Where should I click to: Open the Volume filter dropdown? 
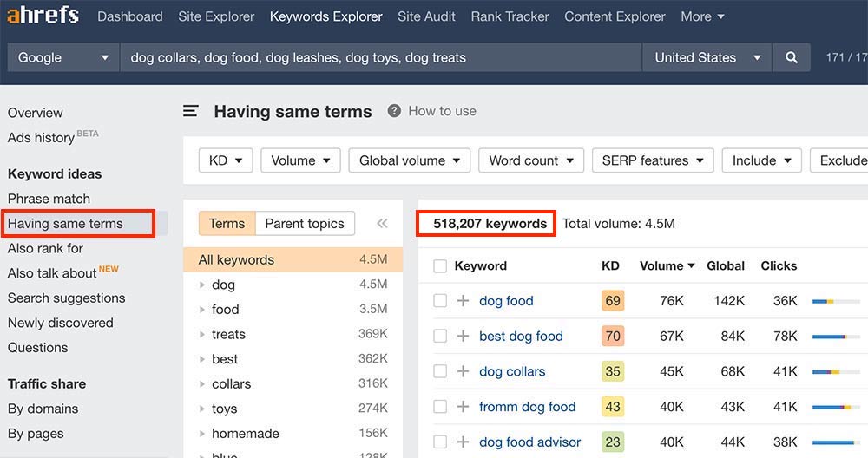coord(300,160)
